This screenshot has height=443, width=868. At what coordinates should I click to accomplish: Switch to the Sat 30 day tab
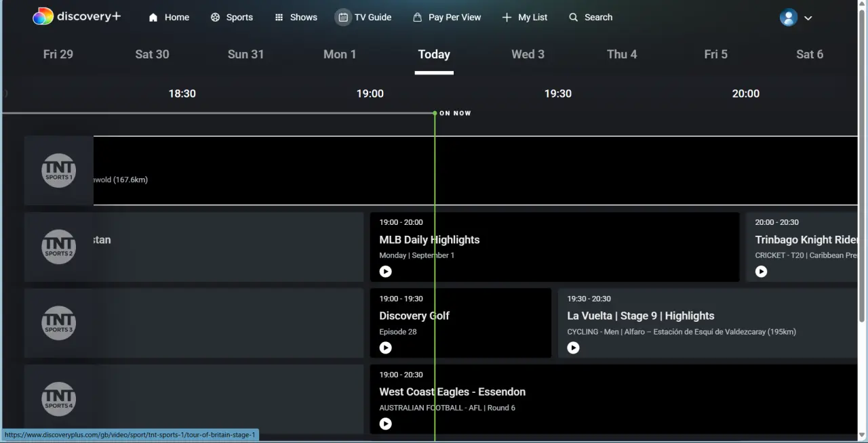pos(152,54)
